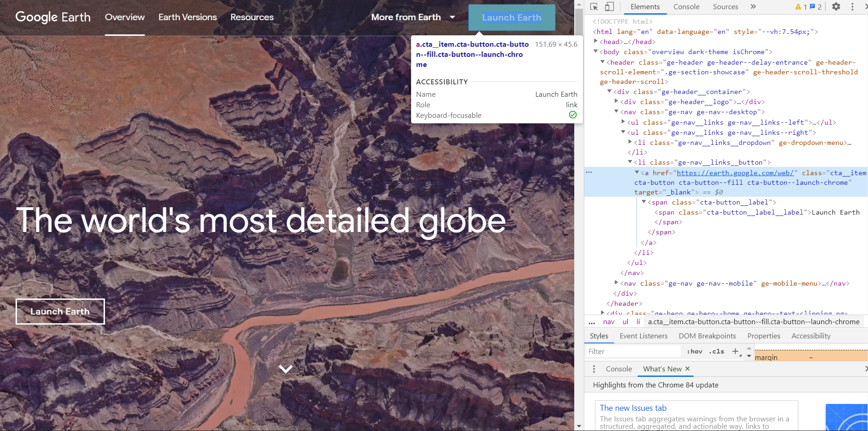The width and height of the screenshot is (868, 431).
Task: Click the Overview nav link
Action: [x=125, y=17]
